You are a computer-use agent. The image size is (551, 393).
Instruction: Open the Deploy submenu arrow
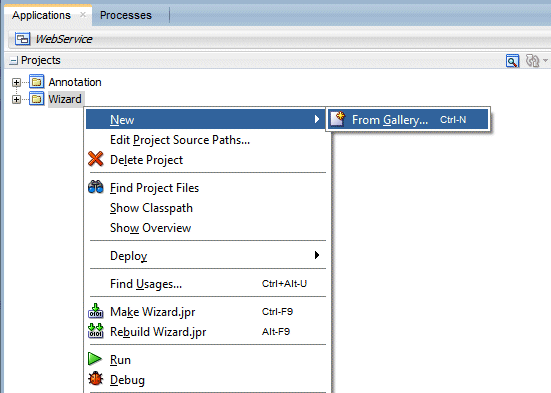317,255
